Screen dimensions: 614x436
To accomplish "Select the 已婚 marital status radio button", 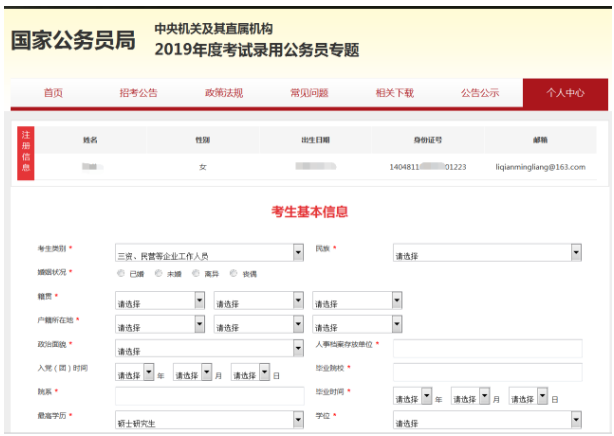I will click(x=121, y=273).
